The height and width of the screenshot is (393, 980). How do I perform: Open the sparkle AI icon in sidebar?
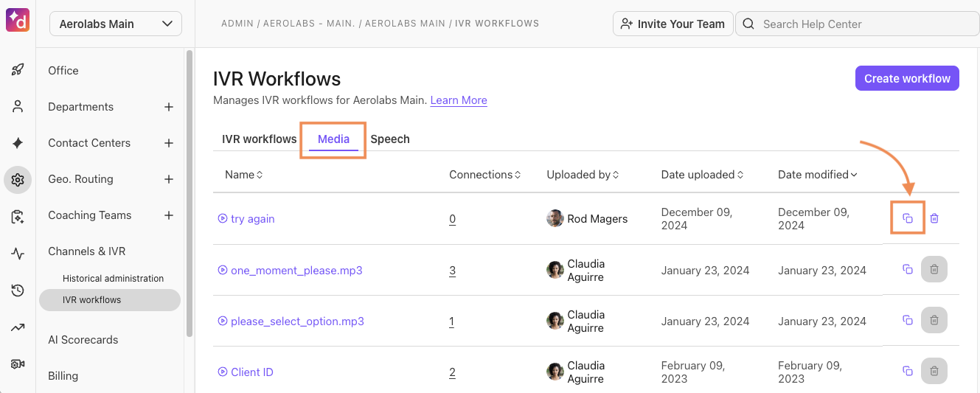pos(18,143)
